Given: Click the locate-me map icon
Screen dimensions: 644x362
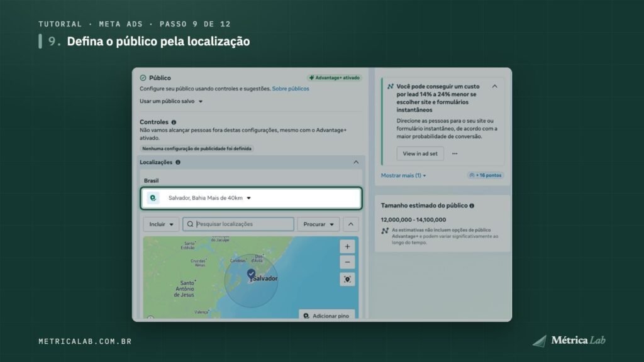Looking at the screenshot, I should [x=347, y=280].
